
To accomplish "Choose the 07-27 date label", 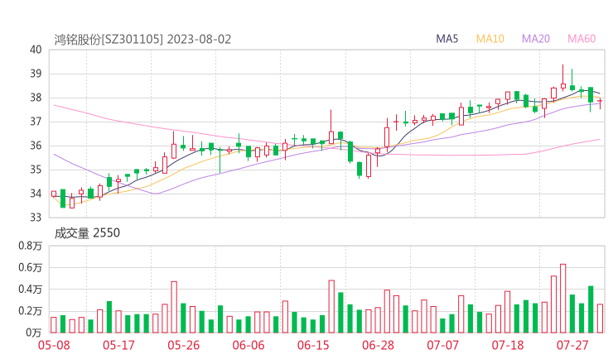I will click(x=572, y=344).
